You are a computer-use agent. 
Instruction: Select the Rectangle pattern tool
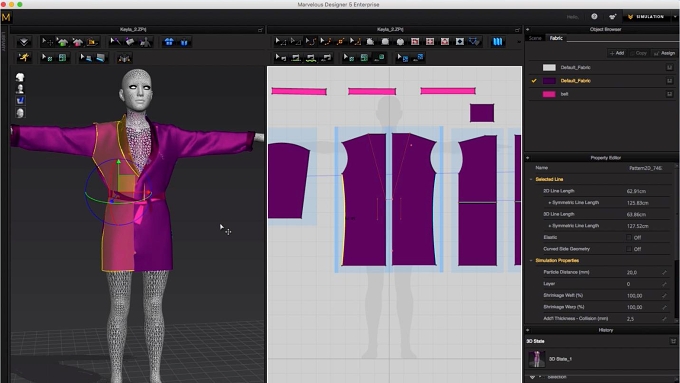coord(385,42)
